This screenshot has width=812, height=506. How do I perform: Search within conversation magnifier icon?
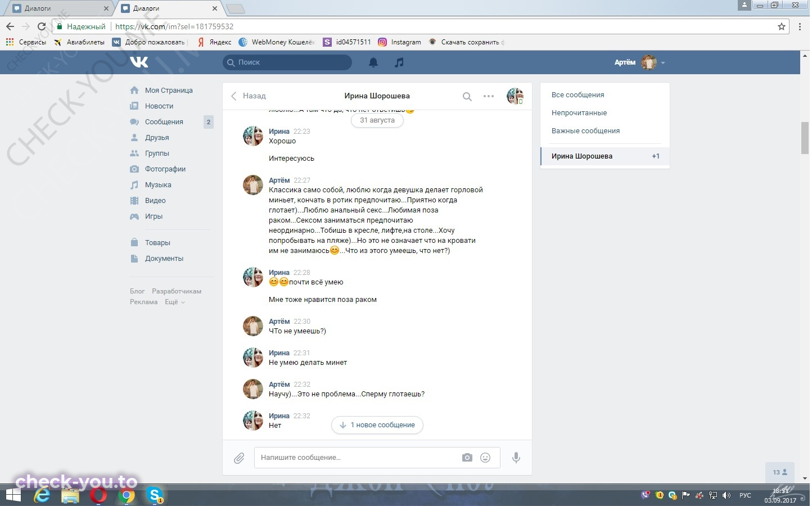tap(467, 96)
